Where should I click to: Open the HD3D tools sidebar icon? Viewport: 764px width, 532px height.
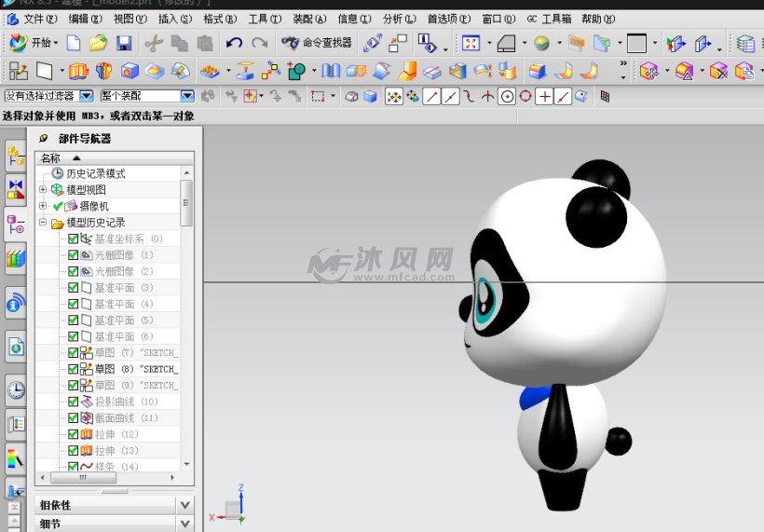click(16, 304)
